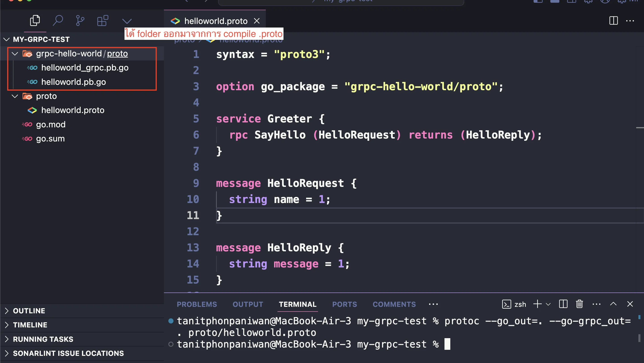The height and width of the screenshot is (363, 644).
Task: Collapse the grpc-hello-world/proto folder
Action: [x=15, y=53]
